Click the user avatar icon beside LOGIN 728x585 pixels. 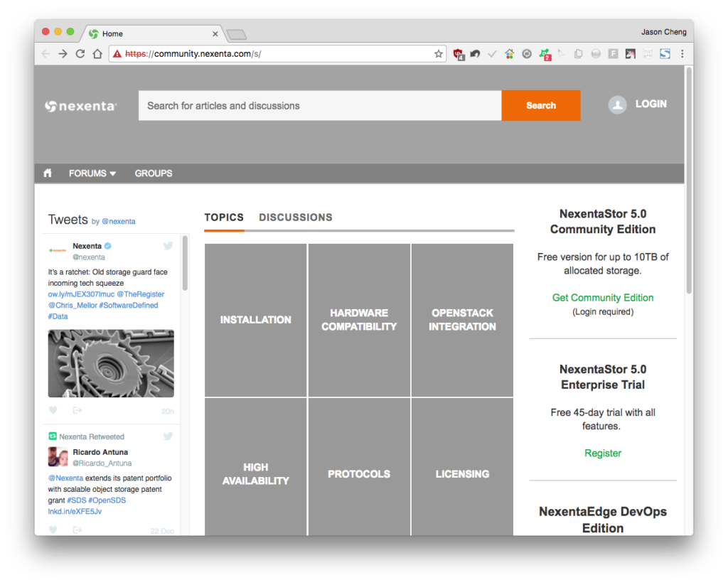pos(617,105)
